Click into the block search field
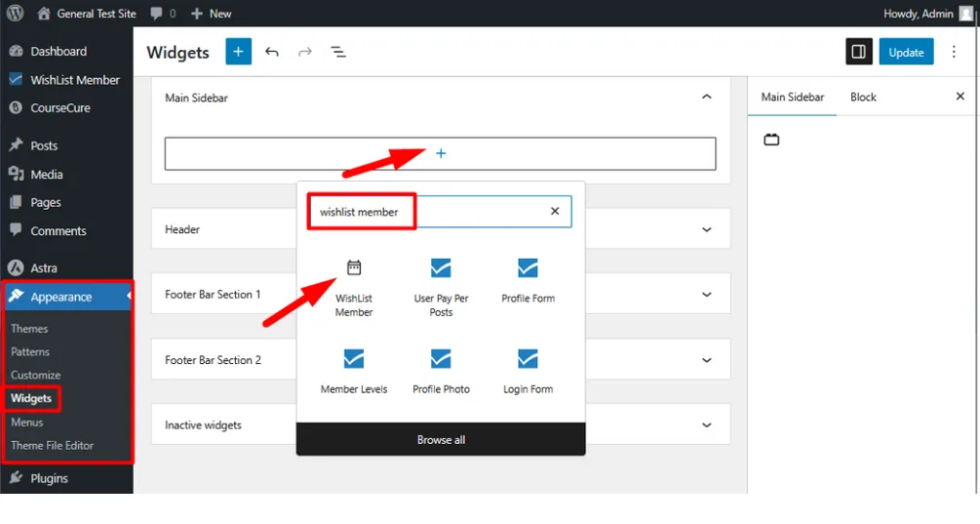Screen dimensions: 980x524 coord(440,212)
